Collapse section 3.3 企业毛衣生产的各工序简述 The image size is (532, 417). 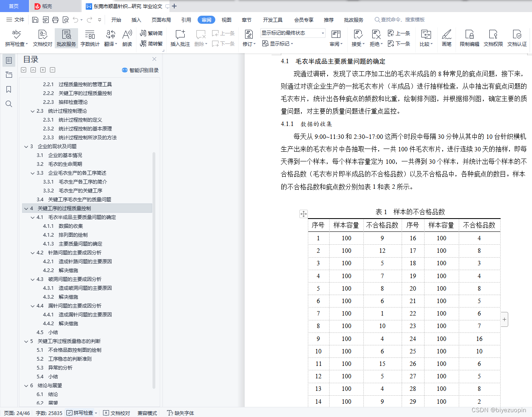pyautogui.click(x=33, y=173)
